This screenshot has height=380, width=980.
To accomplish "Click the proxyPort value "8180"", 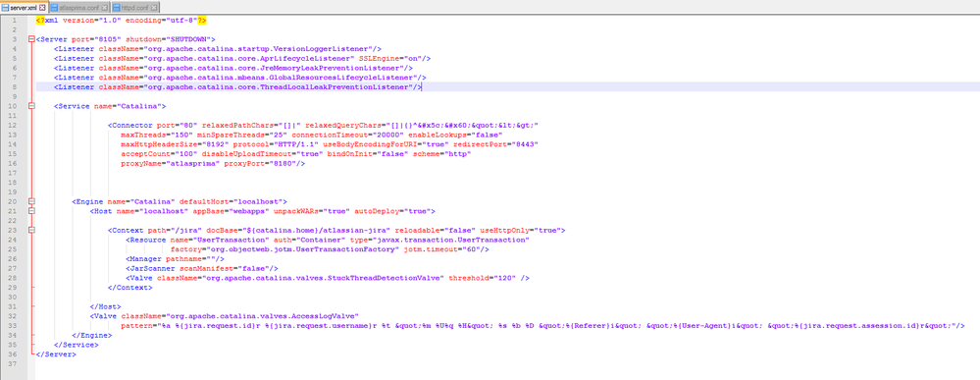I will click(x=284, y=163).
